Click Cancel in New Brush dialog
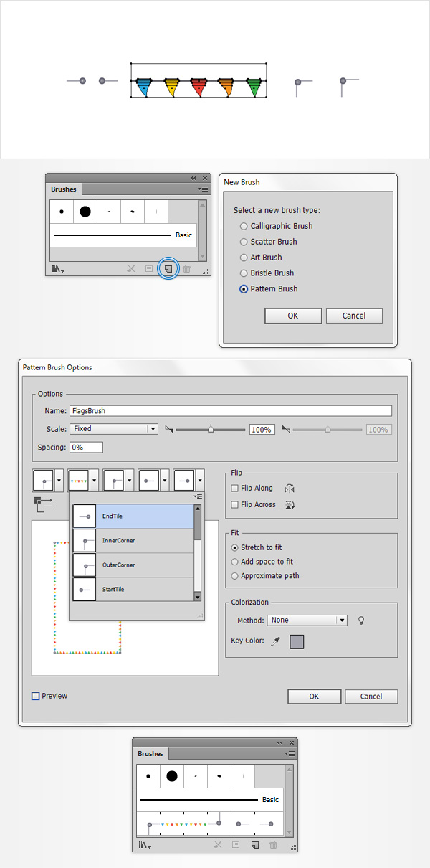The image size is (430, 868). 354,316
